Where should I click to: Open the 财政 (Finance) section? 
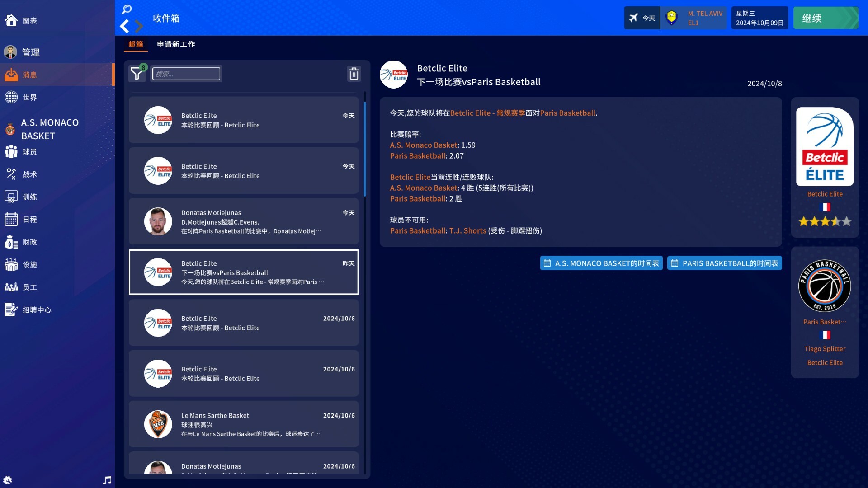click(x=29, y=242)
